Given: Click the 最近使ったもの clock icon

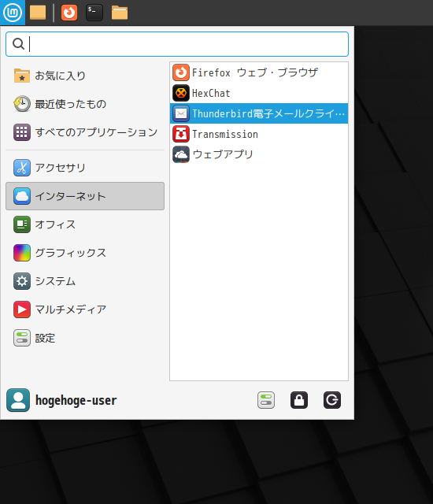Looking at the screenshot, I should tap(22, 104).
